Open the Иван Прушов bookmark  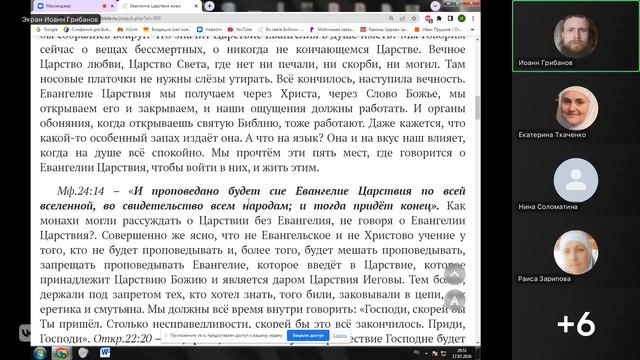tap(438, 29)
